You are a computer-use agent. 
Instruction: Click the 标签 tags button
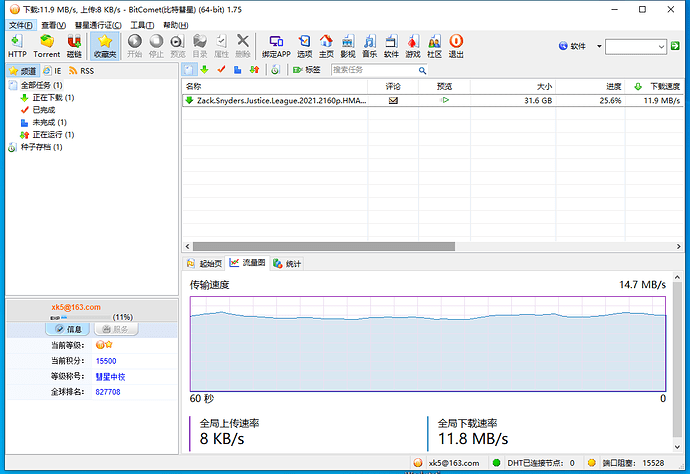(307, 70)
